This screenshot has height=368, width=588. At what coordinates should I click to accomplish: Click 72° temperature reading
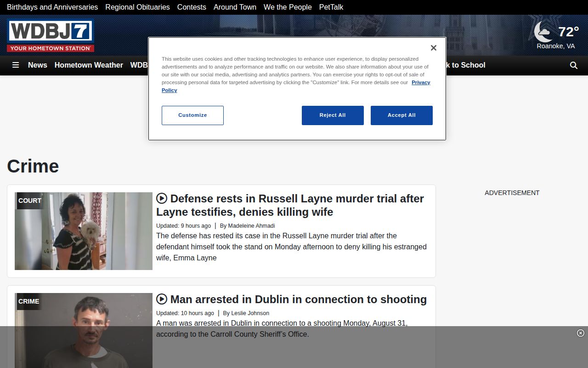pyautogui.click(x=568, y=31)
